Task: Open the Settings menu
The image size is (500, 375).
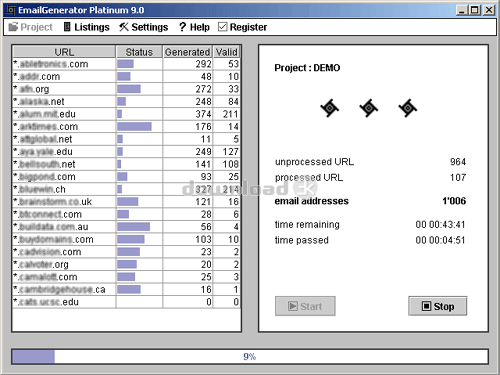Action: click(x=144, y=27)
